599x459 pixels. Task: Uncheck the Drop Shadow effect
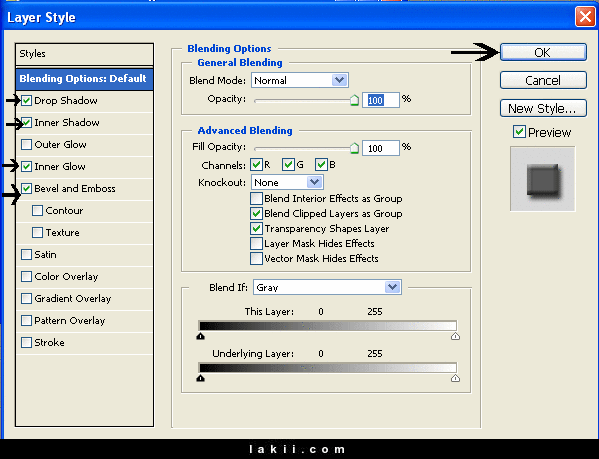click(x=26, y=101)
